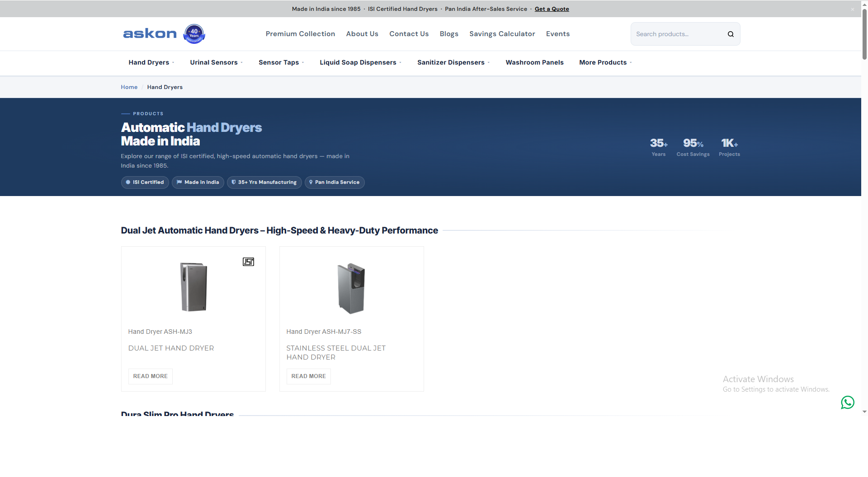
Task: Open the Blogs page
Action: tap(449, 34)
